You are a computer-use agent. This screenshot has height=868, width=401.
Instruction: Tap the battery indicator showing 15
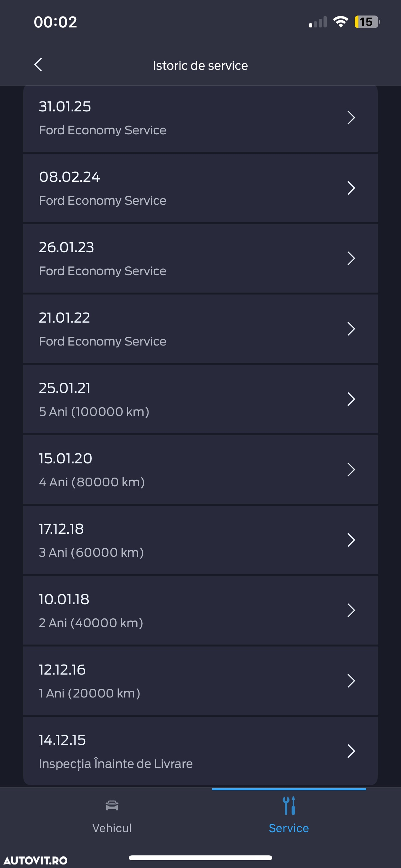click(367, 22)
